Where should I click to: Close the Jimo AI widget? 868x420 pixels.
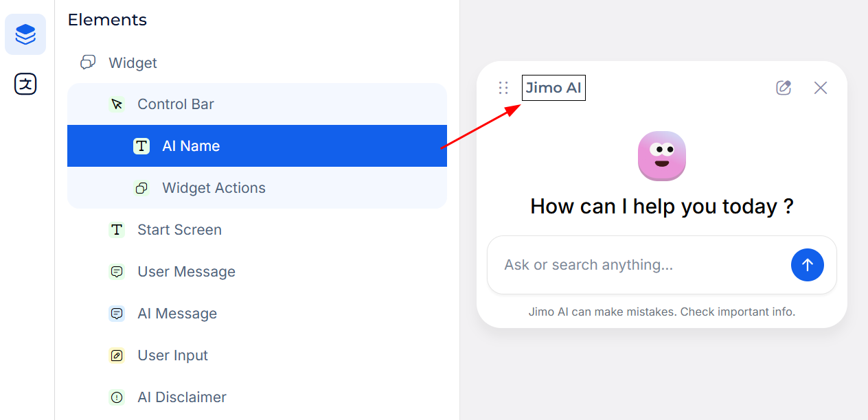821,88
